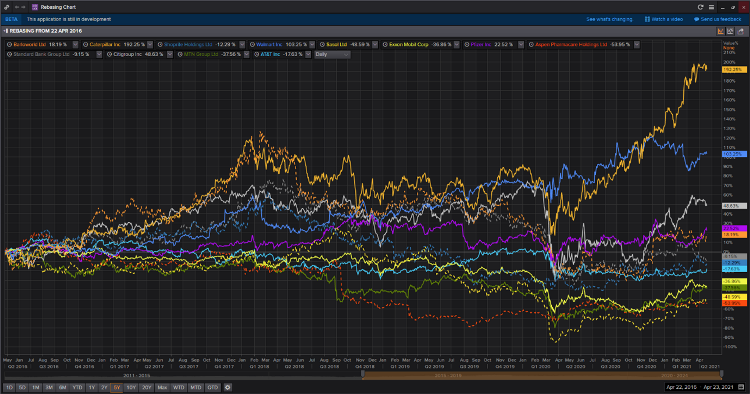Open Aspen Pharmacare dropdown arrow
750x394 pixels.
[x=637, y=44]
